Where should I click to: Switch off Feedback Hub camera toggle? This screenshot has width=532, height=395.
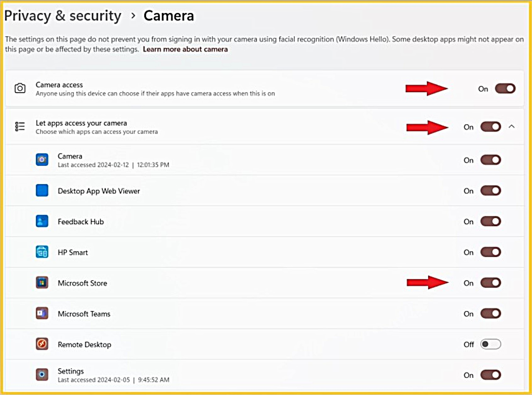point(490,221)
